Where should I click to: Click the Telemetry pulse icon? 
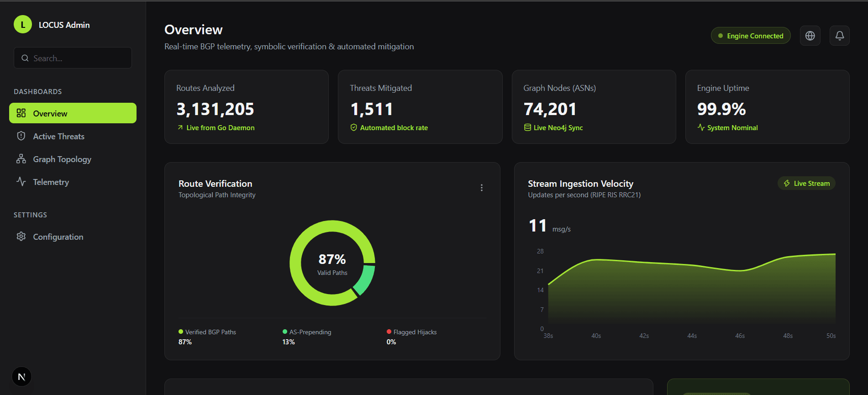(21, 181)
